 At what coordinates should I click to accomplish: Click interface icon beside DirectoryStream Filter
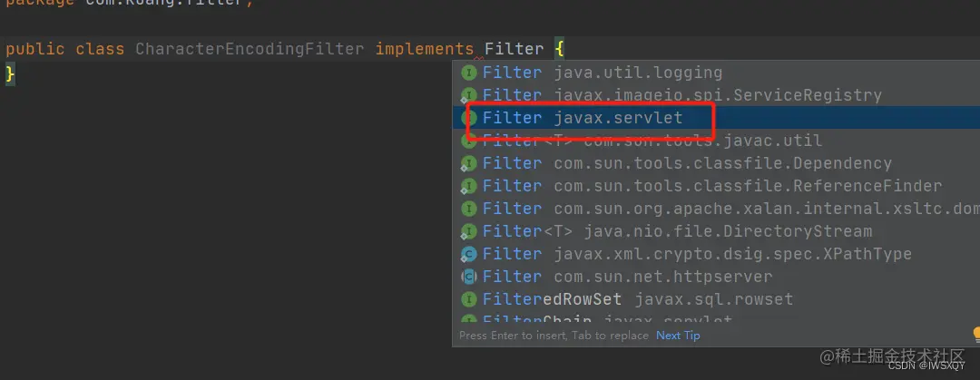(469, 232)
